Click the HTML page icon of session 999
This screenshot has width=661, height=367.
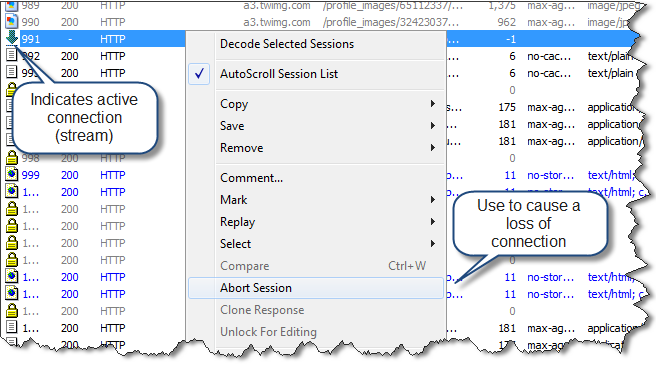point(12,174)
